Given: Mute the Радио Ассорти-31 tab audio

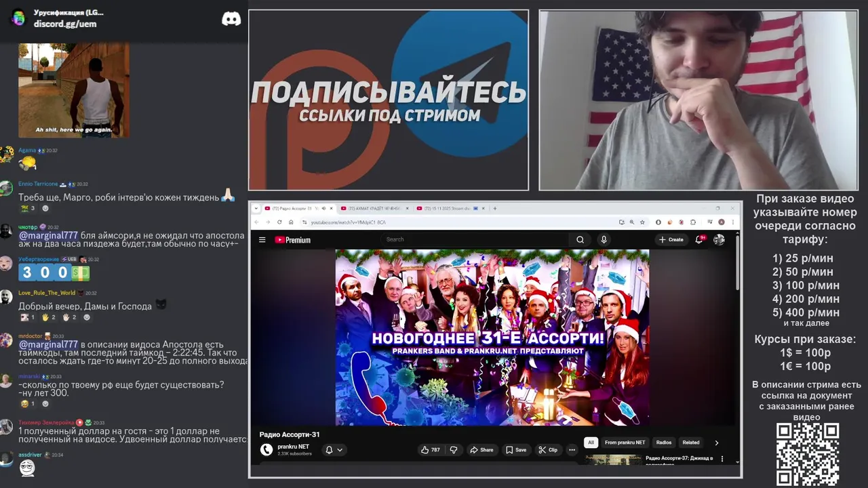Looking at the screenshot, I should click(x=323, y=208).
